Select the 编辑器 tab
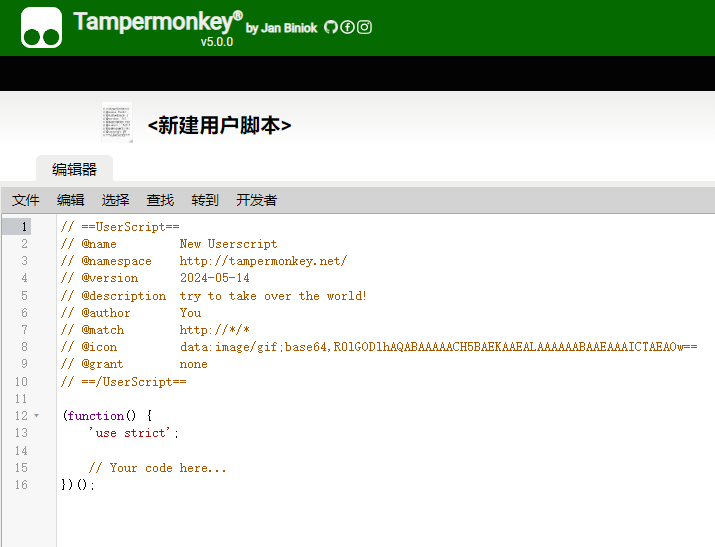 [x=74, y=169]
